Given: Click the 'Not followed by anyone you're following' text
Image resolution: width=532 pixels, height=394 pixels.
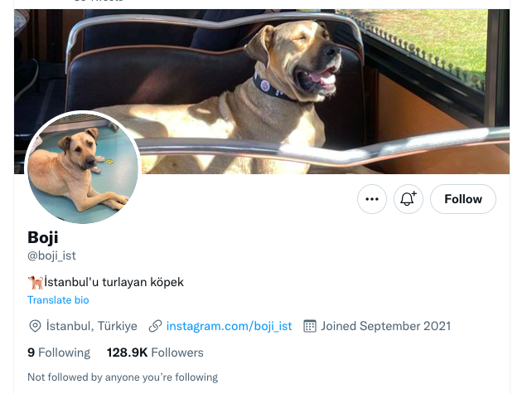Looking at the screenshot, I should 123,377.
